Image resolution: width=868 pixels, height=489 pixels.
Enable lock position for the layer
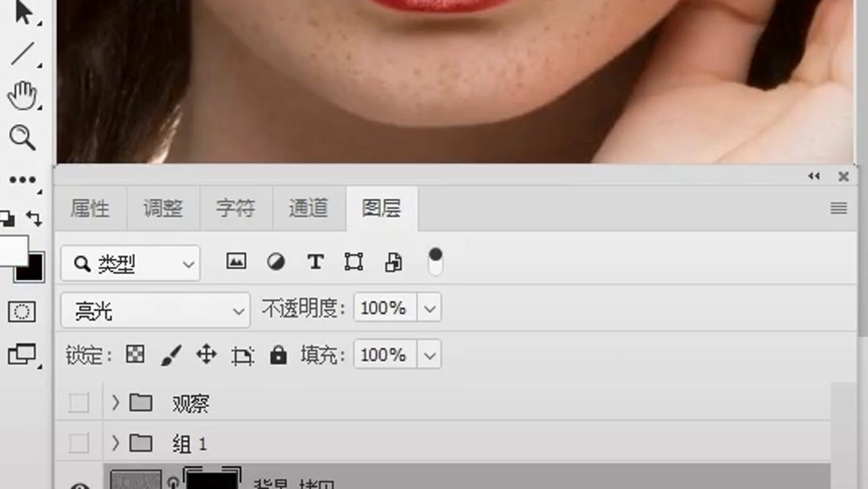206,354
